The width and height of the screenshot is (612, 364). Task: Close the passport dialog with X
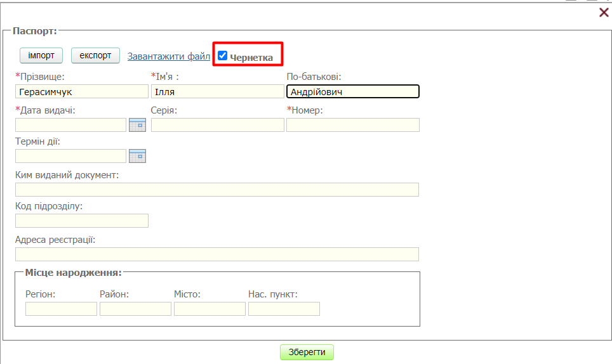[604, 13]
